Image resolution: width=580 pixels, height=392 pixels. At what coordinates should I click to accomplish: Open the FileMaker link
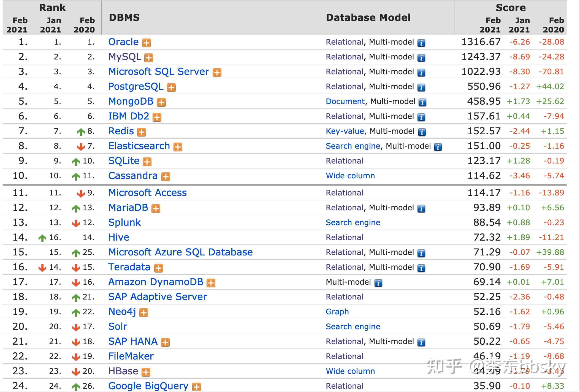[x=131, y=356]
